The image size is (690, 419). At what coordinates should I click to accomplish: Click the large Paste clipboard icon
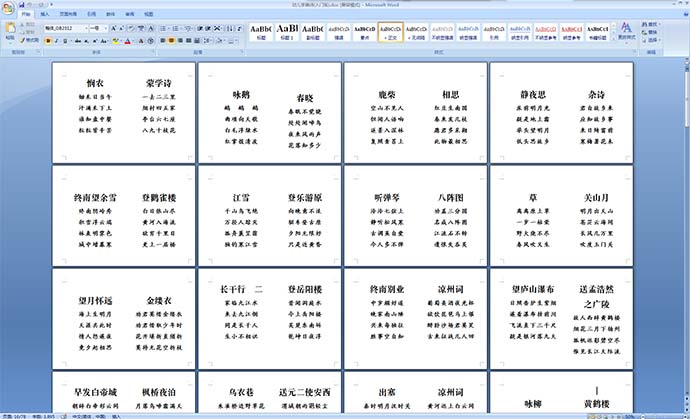(x=10, y=27)
